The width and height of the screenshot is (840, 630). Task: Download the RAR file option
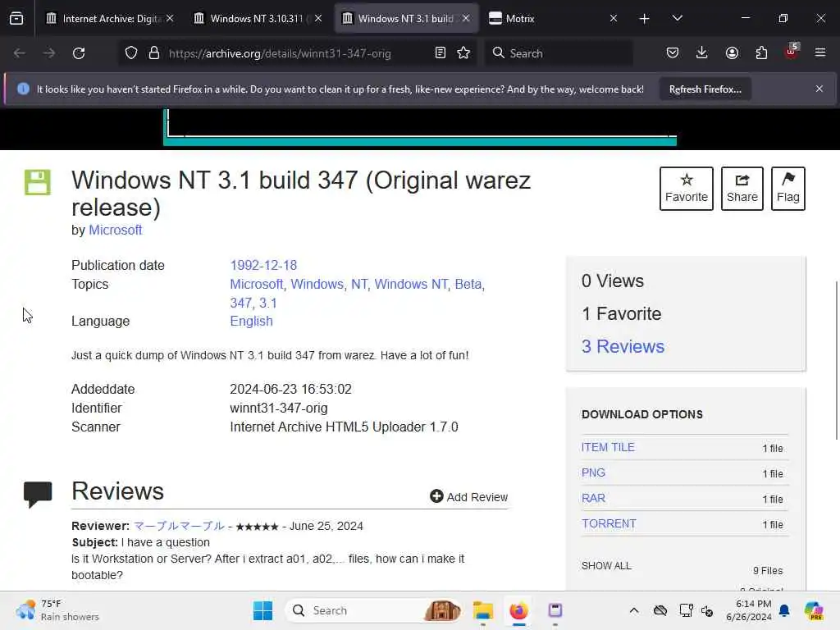(x=593, y=498)
